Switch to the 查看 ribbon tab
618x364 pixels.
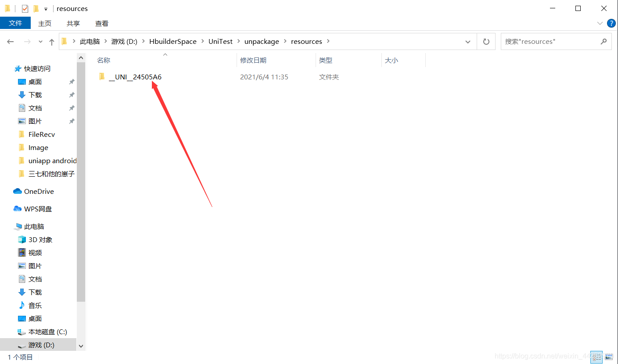pos(102,23)
